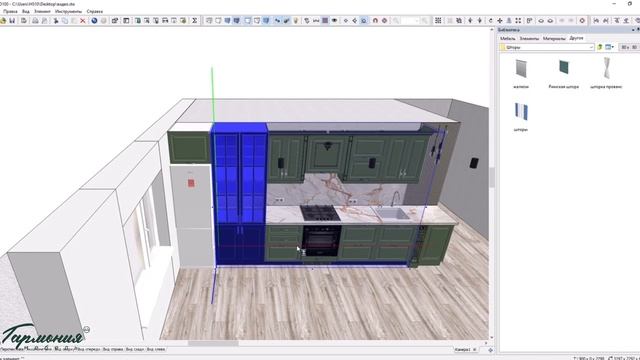Click the viewport vertical scrollbar thumb
640x360 pixels.
coord(491,177)
